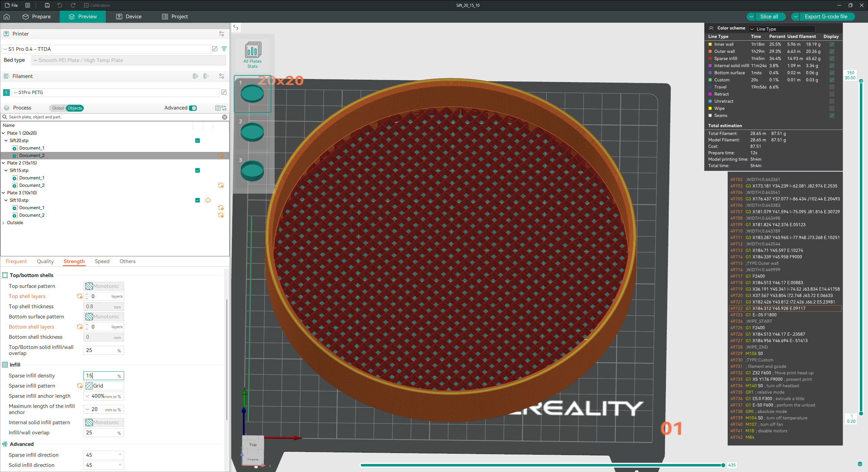Edit the S1 Pro printer preset
This screenshot has width=868, height=472.
point(215,49)
